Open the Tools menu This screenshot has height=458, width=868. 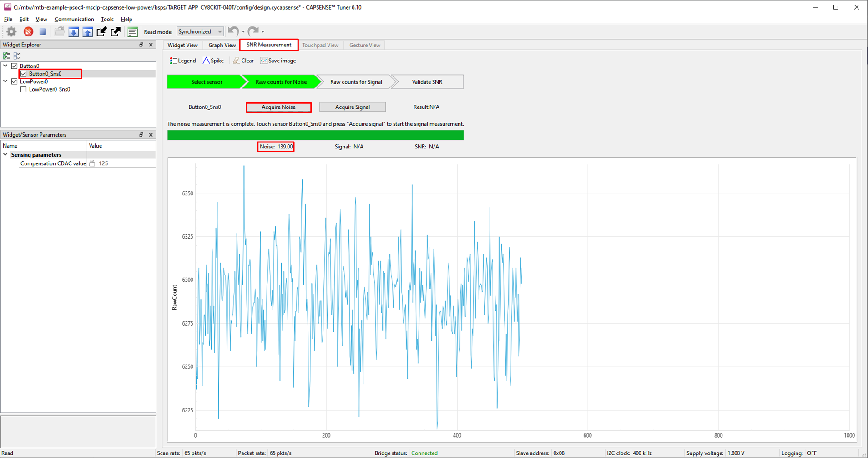point(107,19)
